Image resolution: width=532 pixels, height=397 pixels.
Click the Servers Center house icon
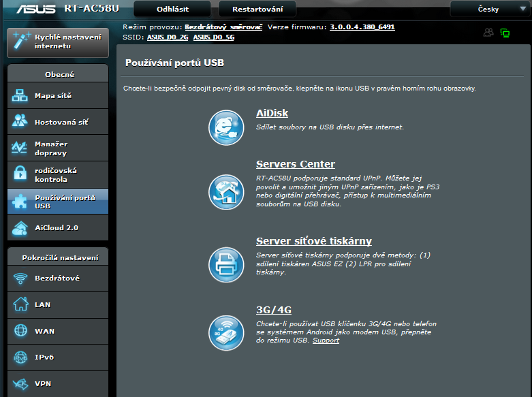[225, 191]
